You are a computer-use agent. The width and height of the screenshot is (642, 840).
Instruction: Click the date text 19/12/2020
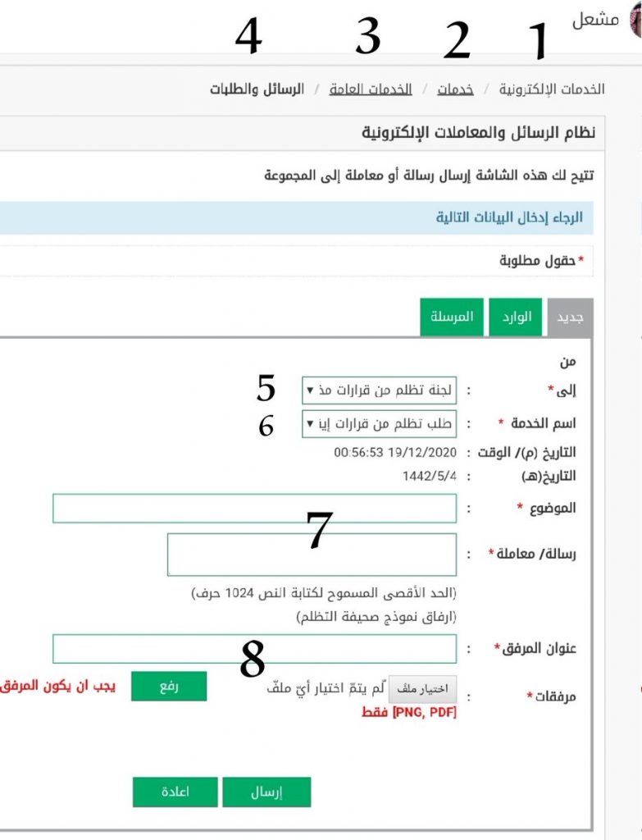tap(422, 453)
